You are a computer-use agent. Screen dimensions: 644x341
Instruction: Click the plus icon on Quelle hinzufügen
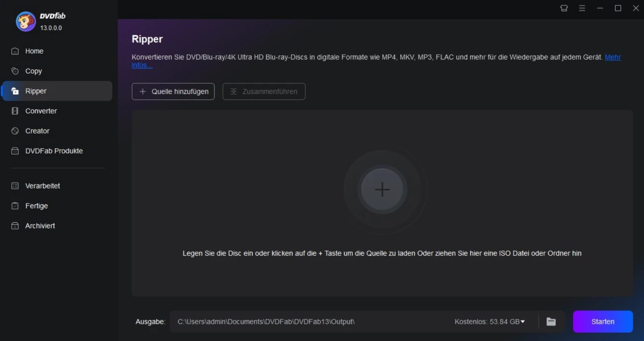(x=143, y=91)
